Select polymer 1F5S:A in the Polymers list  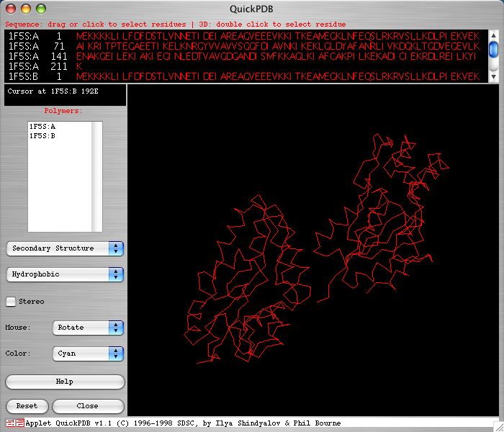pos(42,126)
